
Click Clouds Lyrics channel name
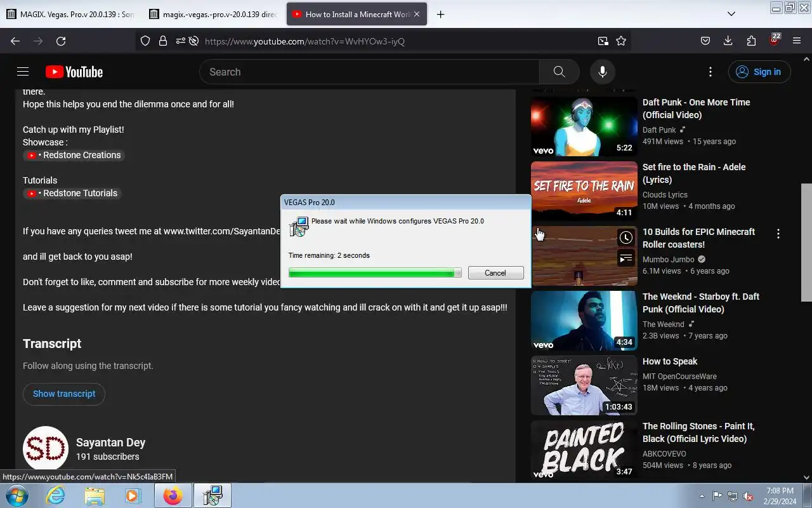[x=665, y=194]
